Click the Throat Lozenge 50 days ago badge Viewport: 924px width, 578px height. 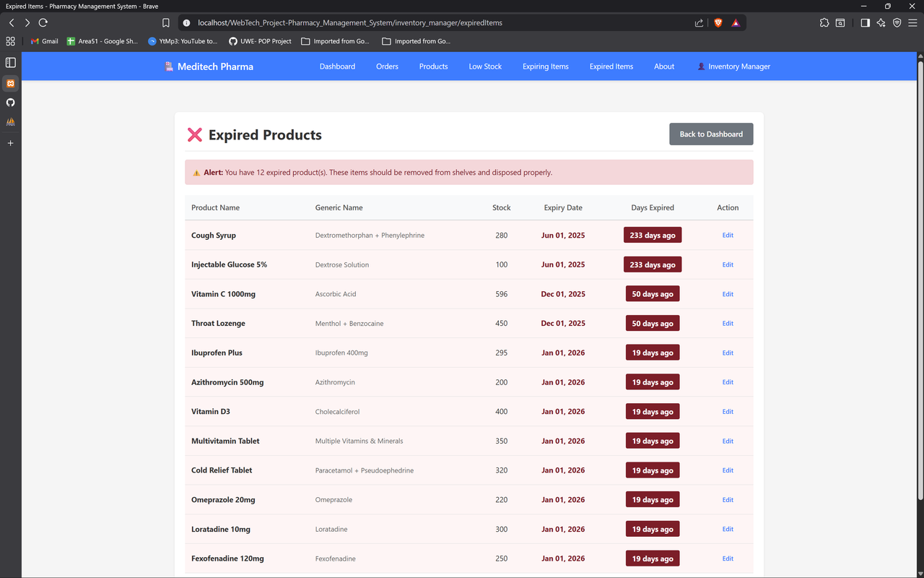653,324
